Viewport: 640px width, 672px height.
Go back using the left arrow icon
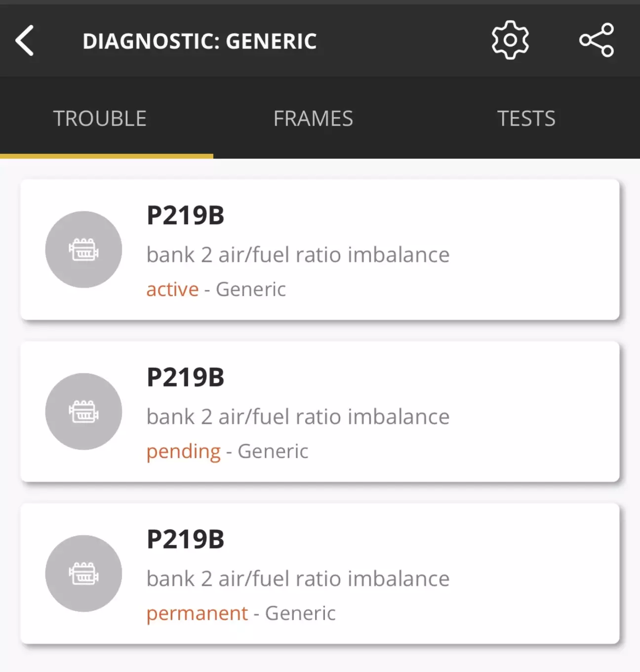coord(25,41)
